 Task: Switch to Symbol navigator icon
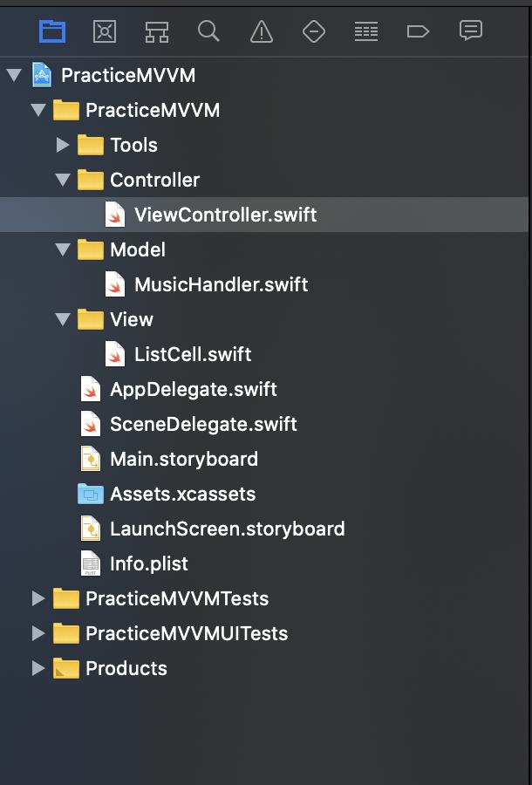pos(157,32)
